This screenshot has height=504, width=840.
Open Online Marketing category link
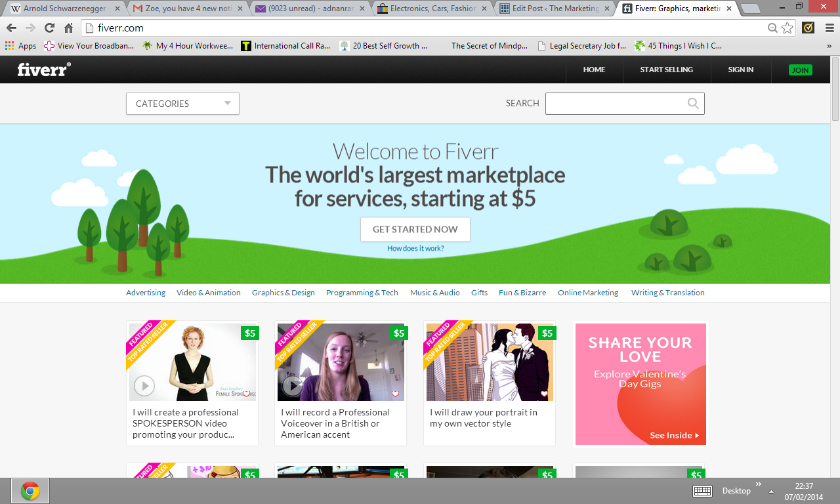(x=588, y=293)
